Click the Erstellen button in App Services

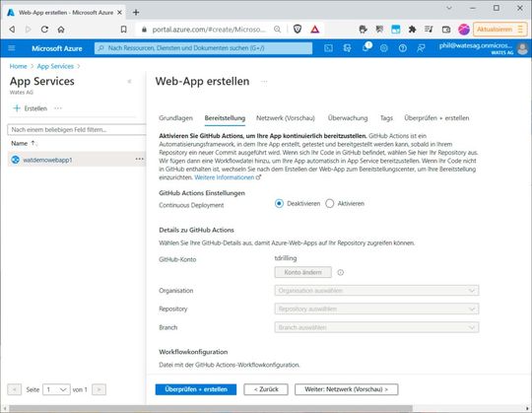[x=30, y=108]
